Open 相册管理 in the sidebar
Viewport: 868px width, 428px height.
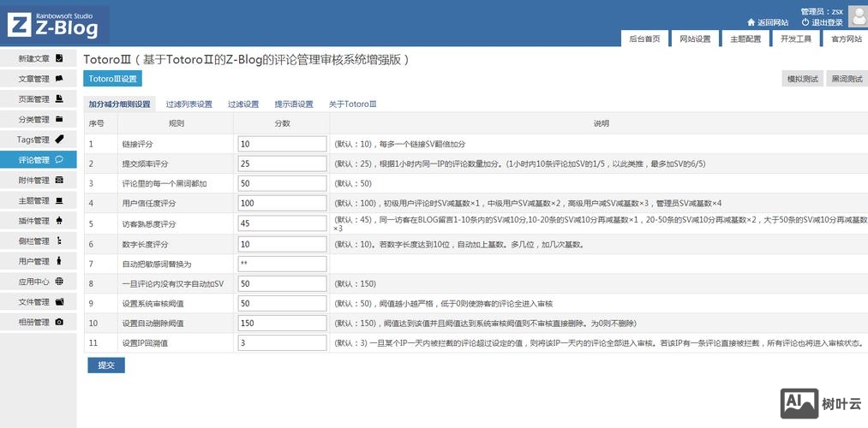39,322
